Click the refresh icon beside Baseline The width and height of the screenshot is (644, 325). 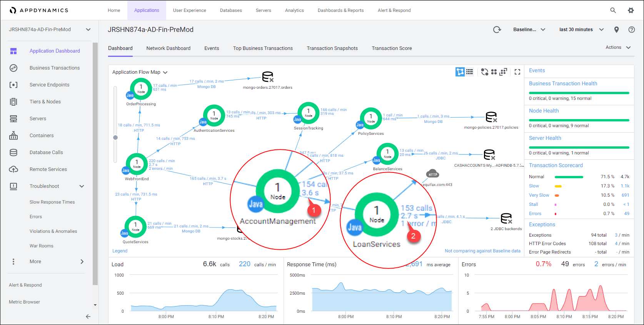pyautogui.click(x=497, y=30)
